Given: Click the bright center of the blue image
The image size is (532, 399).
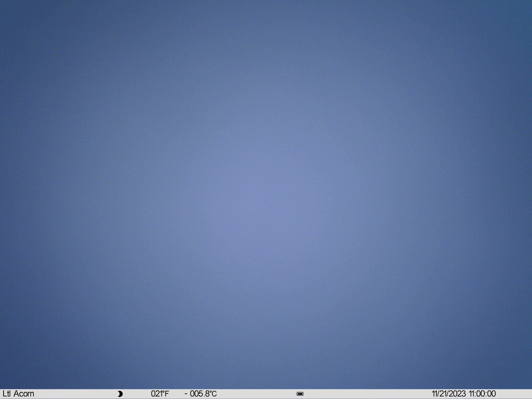Looking at the screenshot, I should 266,192.
